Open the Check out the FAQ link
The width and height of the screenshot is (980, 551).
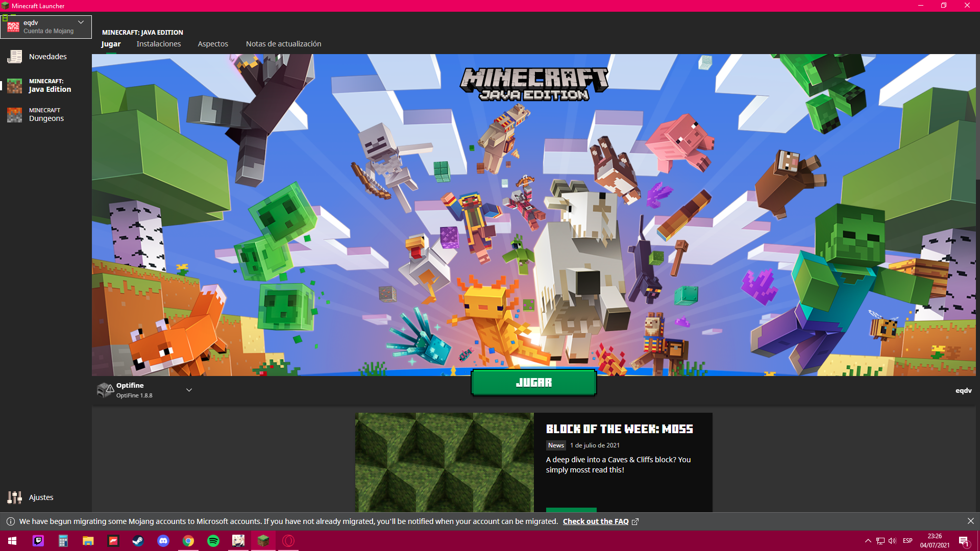(x=596, y=521)
